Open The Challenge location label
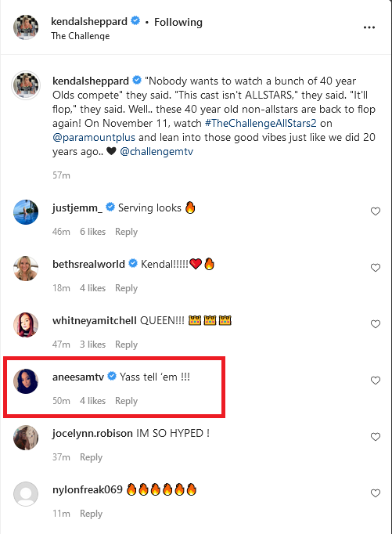This screenshot has width=392, height=534. click(81, 36)
